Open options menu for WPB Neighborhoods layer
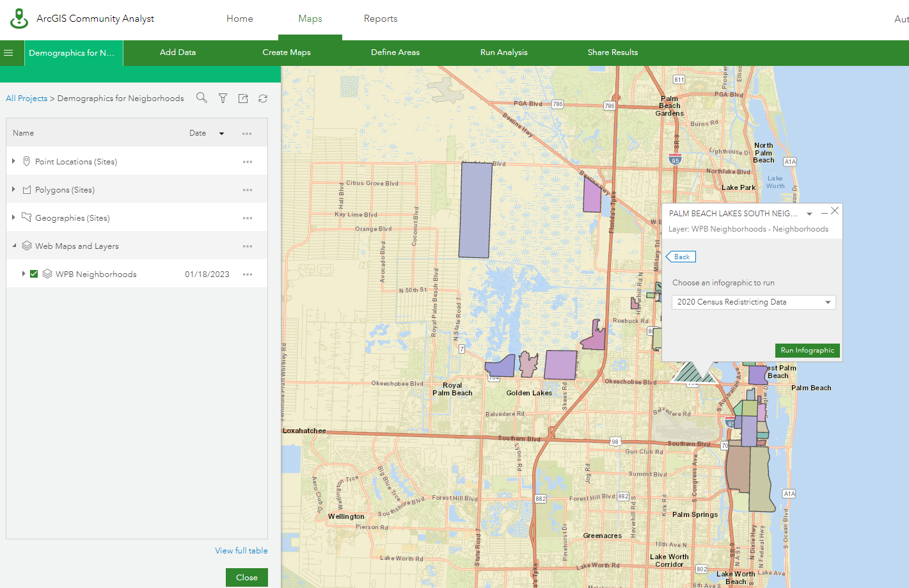Screen dimensions: 909x588 click(x=248, y=274)
